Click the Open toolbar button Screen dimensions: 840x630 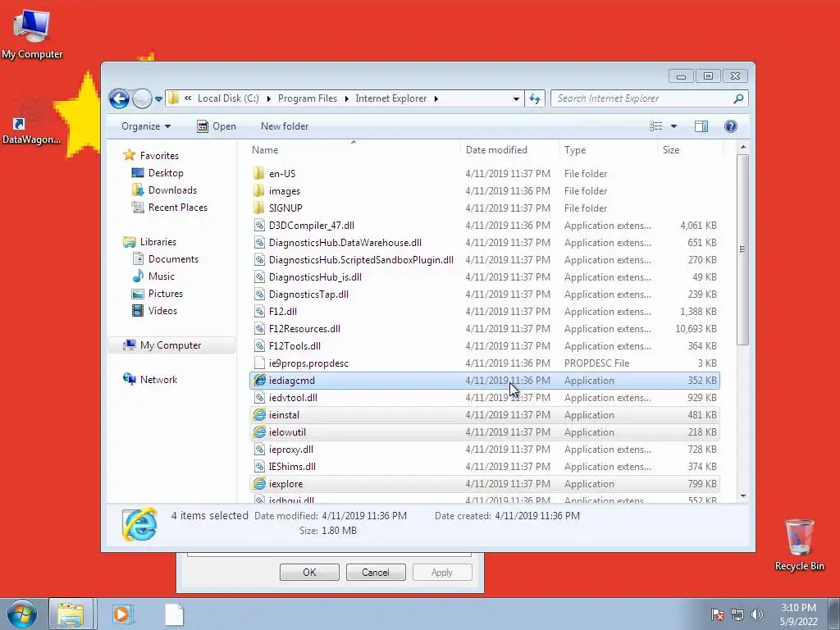[x=217, y=126]
